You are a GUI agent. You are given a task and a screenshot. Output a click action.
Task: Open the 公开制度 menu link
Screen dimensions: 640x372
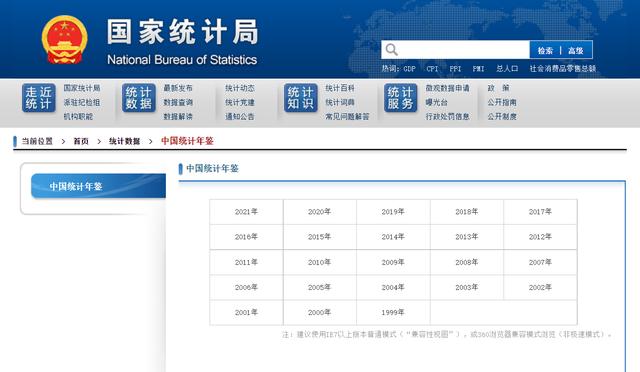coord(502,116)
